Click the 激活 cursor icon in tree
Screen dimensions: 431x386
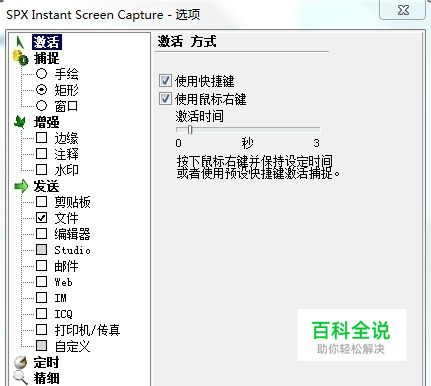[20, 42]
